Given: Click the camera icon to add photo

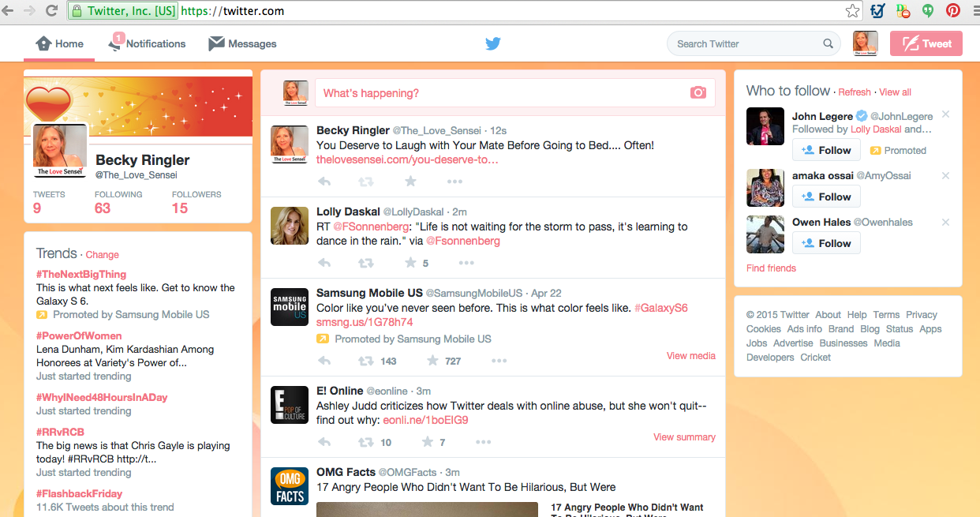Looking at the screenshot, I should tap(698, 93).
